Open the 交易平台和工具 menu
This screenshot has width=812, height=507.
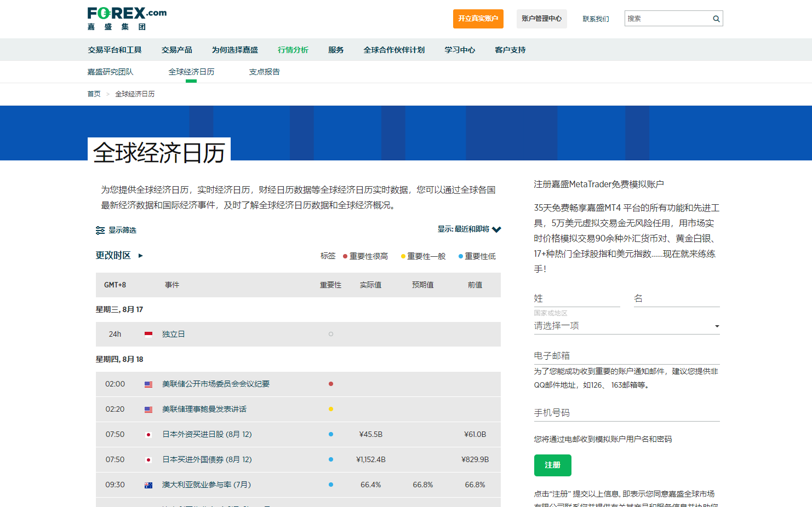coord(115,50)
